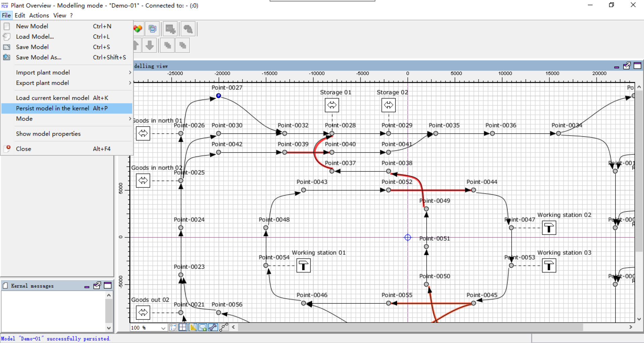Screen dimensions: 644x343
Task: Choose Close from File menu
Action: [x=67, y=149]
